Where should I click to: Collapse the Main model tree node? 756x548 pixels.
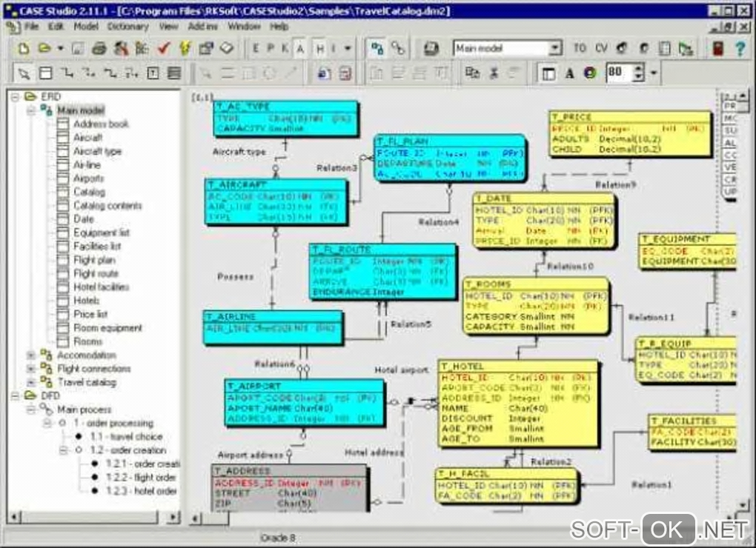click(x=31, y=110)
